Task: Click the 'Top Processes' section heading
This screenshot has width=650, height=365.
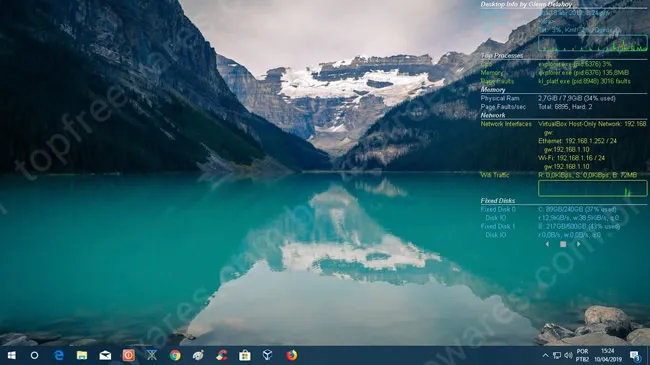Action: (x=502, y=56)
